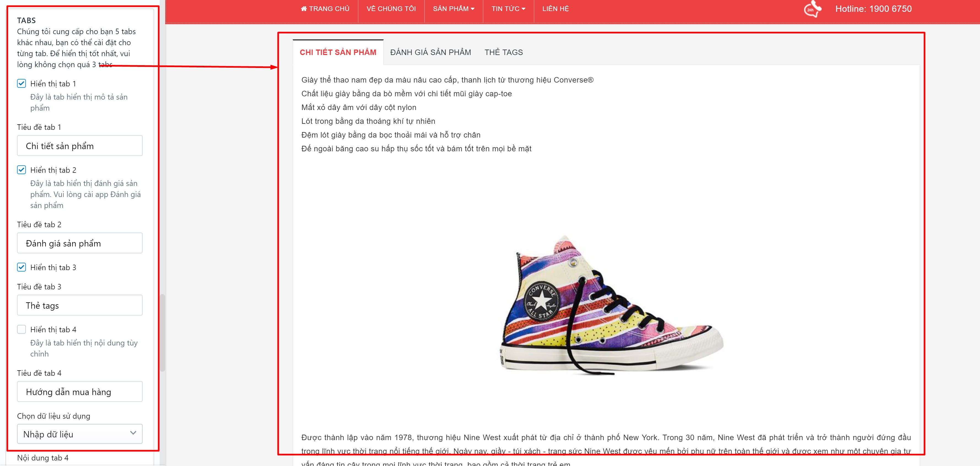Click the Nội dung tab 4 label

[x=43, y=458]
